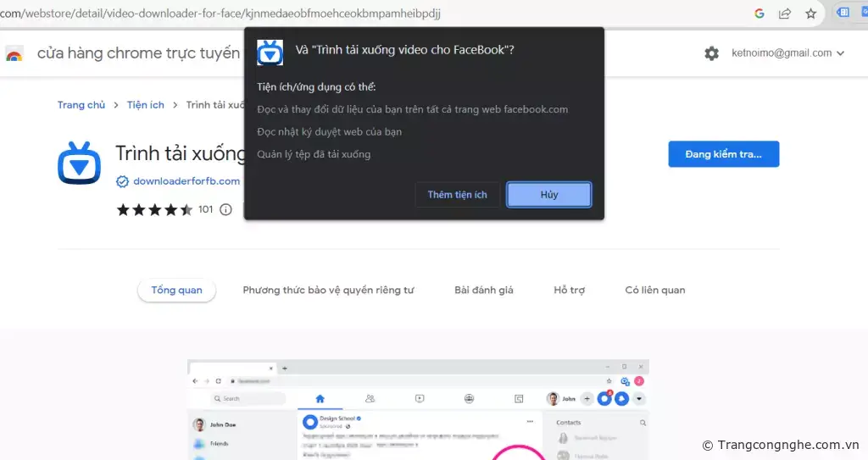
Task: Click the rating info circle icon
Action: click(225, 209)
